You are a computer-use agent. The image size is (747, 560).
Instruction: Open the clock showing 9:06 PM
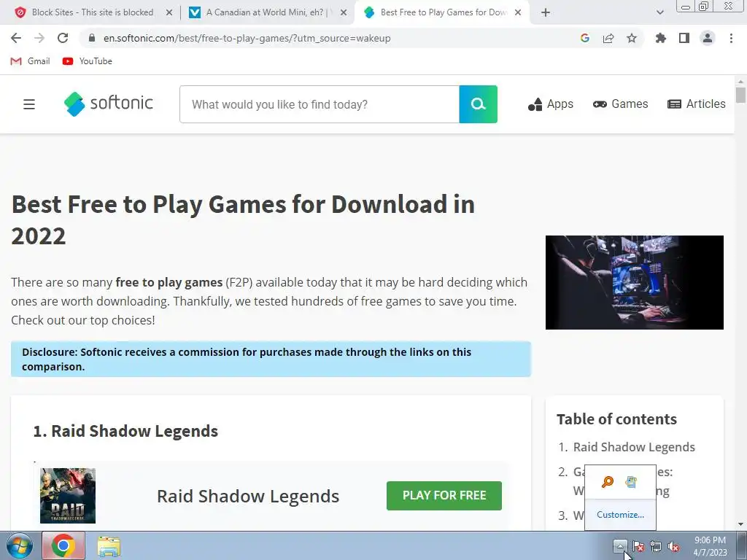710,545
